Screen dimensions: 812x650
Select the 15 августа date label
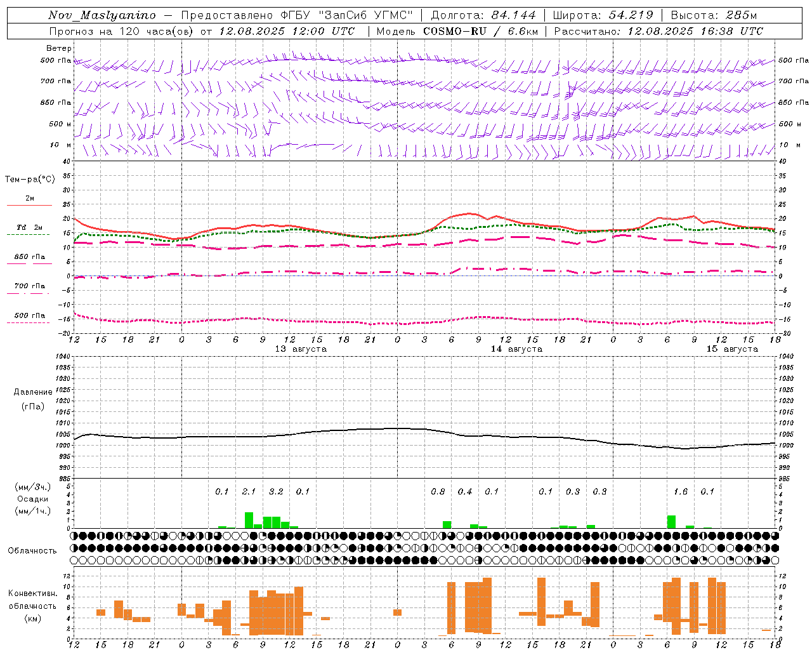732,349
